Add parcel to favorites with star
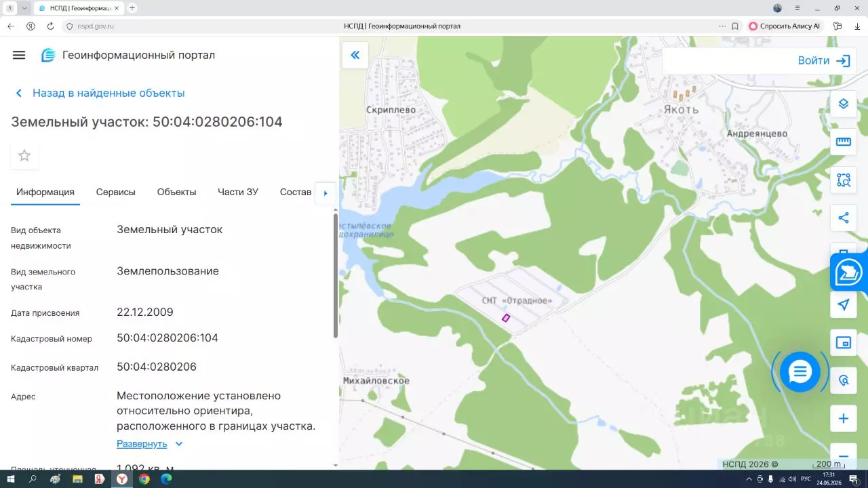The image size is (868, 488). 24,156
